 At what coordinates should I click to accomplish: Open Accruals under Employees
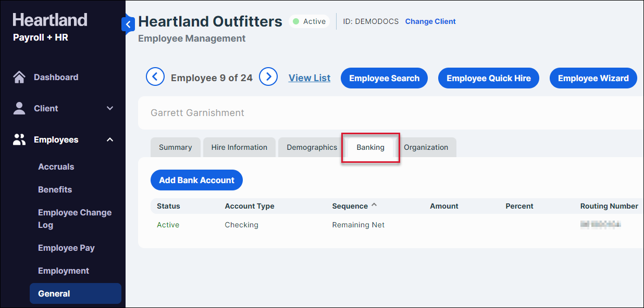(x=56, y=166)
